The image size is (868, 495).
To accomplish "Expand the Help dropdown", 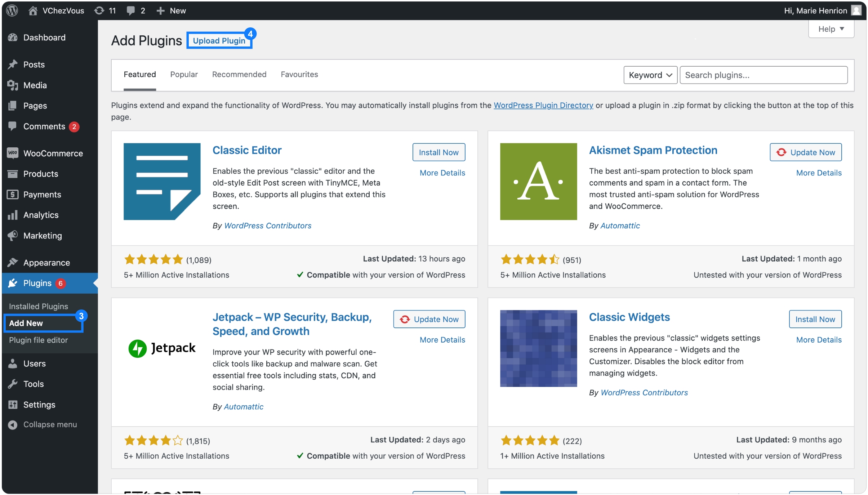I will (x=831, y=29).
